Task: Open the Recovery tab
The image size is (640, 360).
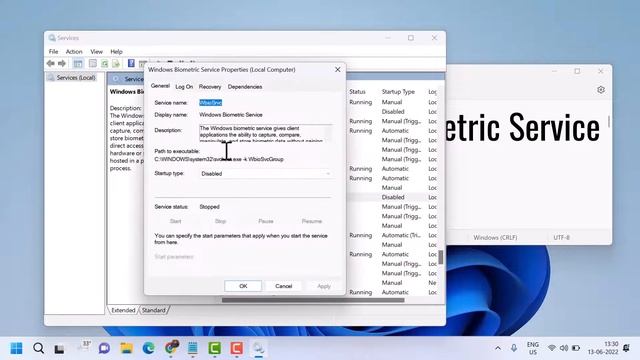Action: coord(210,87)
